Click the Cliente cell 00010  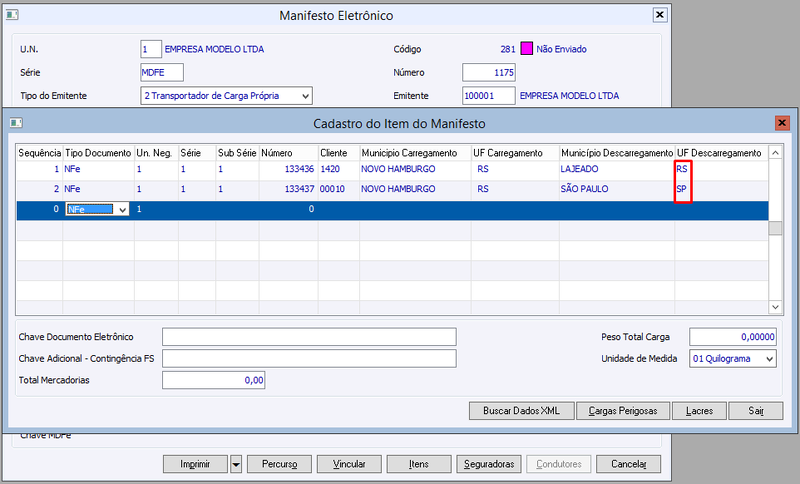point(339,189)
